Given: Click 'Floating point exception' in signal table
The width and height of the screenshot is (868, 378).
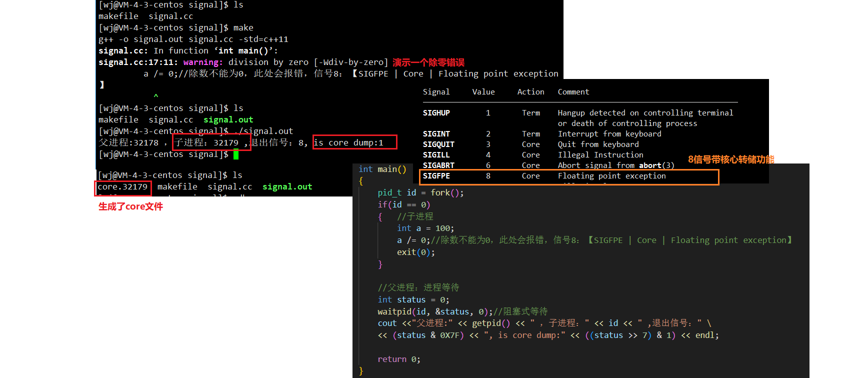Looking at the screenshot, I should click(x=612, y=176).
